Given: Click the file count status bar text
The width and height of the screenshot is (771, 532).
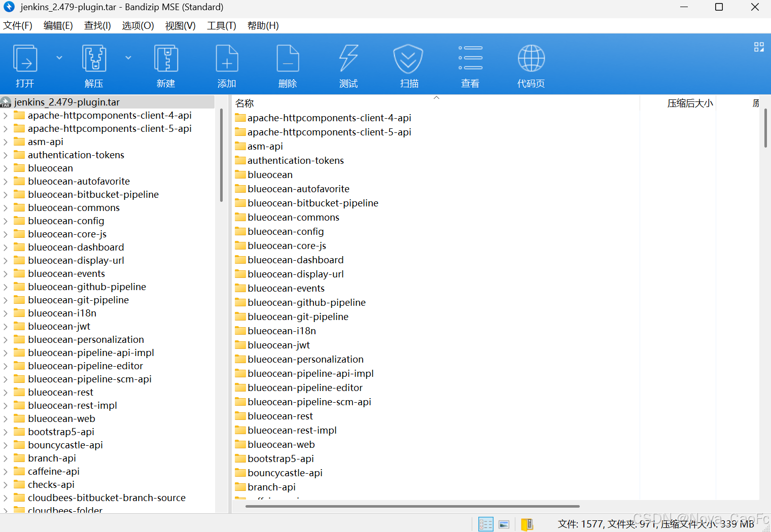Looking at the screenshot, I should 656,524.
